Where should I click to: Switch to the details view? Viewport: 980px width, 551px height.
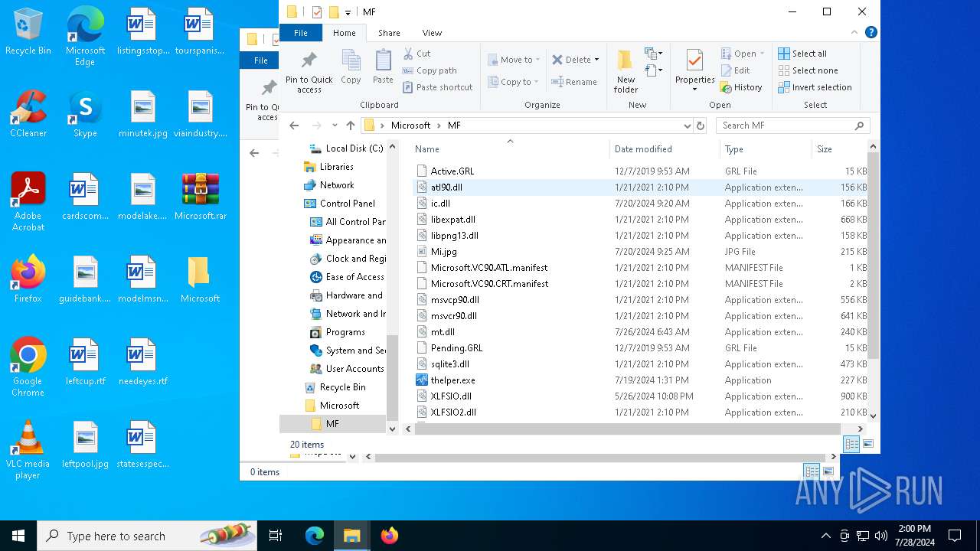[851, 444]
